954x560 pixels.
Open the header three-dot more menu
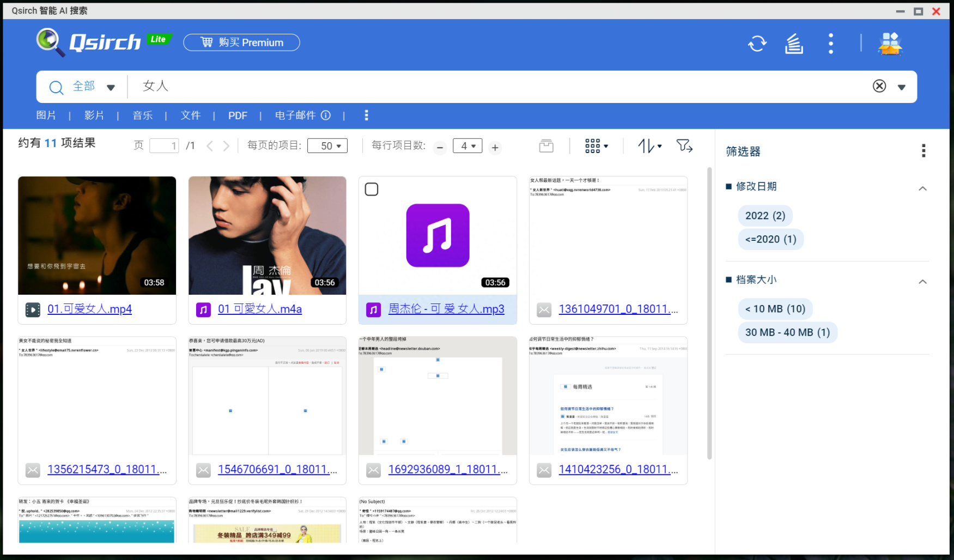click(x=831, y=43)
